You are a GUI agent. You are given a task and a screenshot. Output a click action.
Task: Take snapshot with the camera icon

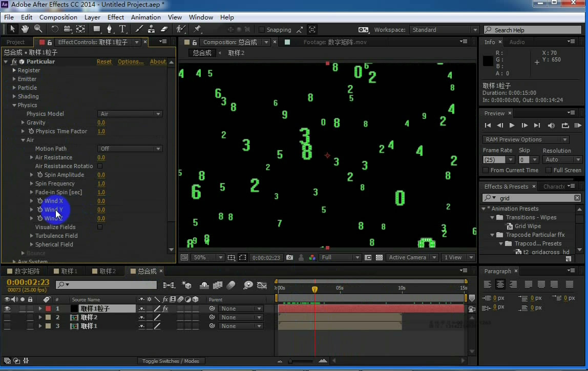pyautogui.click(x=289, y=257)
